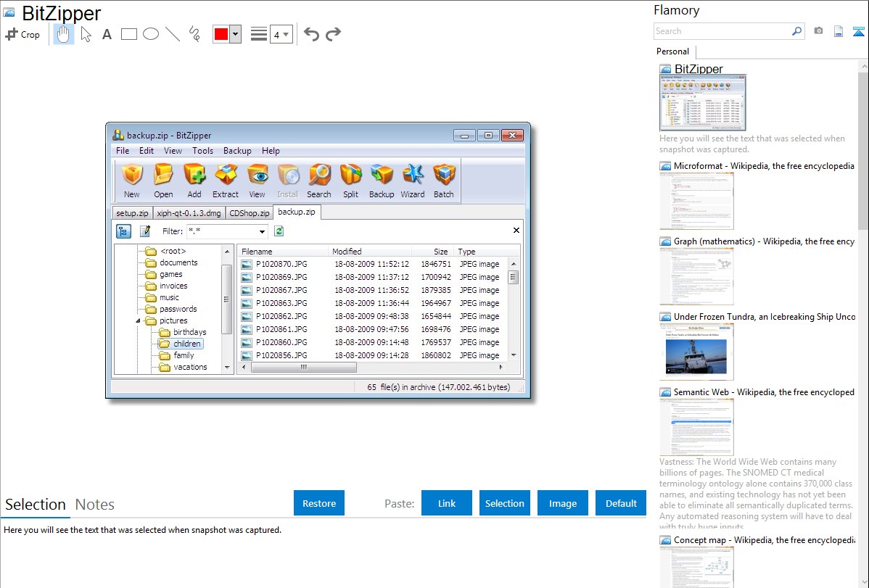Click the New archive toolbar icon
This screenshot has height=588, width=869.
[x=132, y=181]
